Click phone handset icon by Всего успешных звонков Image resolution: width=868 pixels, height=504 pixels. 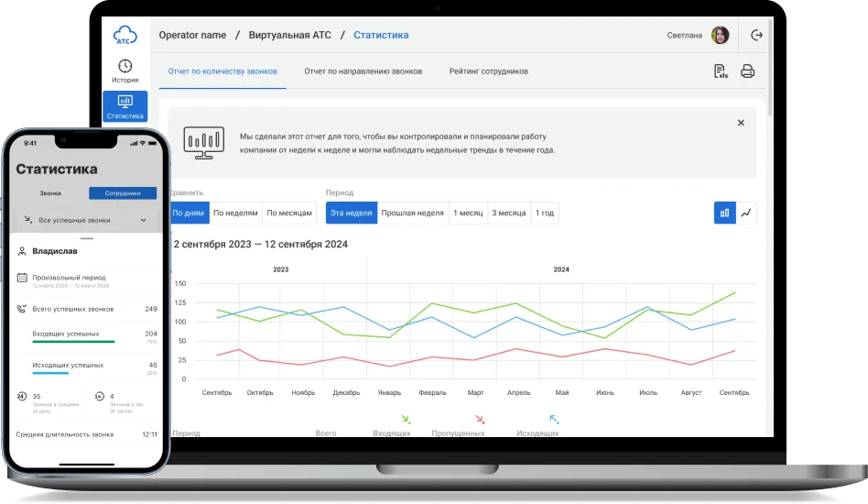tap(22, 309)
